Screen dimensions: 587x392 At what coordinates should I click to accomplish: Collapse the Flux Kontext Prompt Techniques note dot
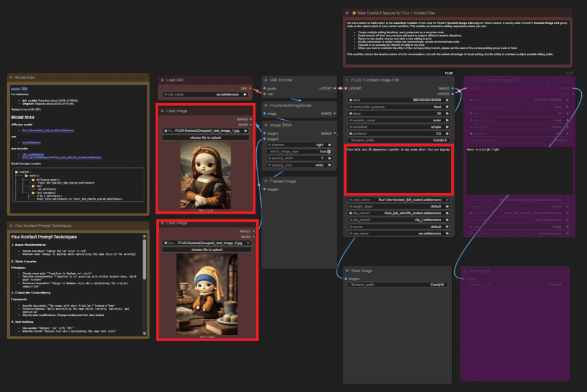click(x=11, y=226)
